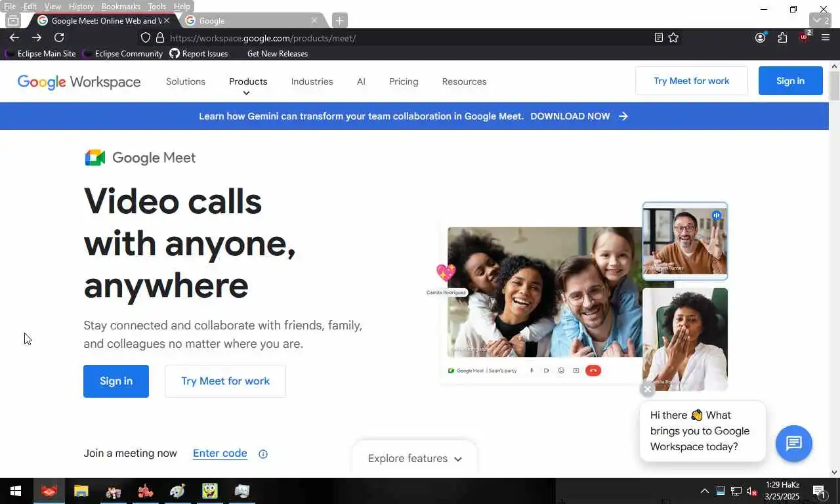
Task: Click Try Meet for work below headline
Action: click(x=225, y=381)
